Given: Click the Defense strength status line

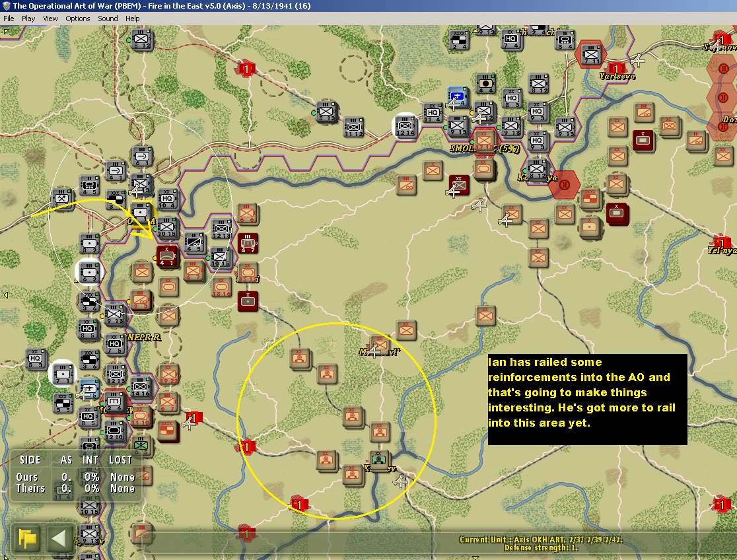Looking at the screenshot, I should [541, 547].
